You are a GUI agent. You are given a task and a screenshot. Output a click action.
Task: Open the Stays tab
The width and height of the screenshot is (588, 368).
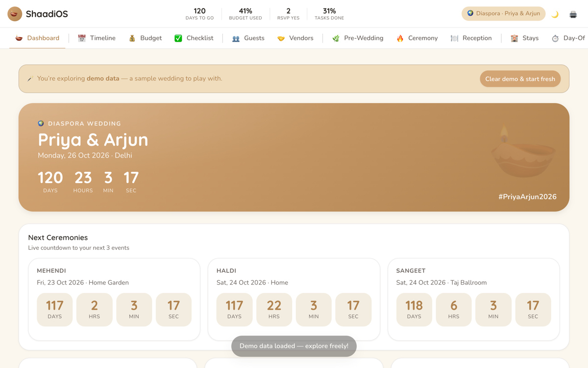point(524,38)
